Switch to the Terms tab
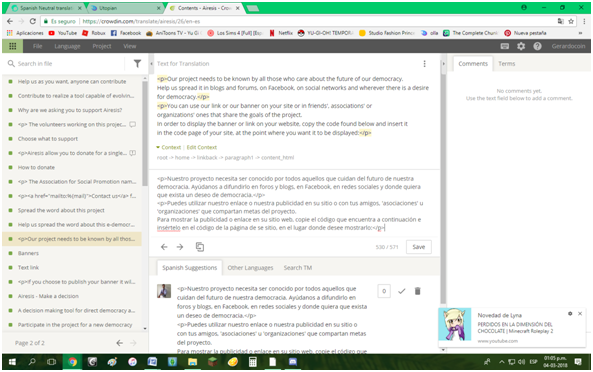 point(506,64)
